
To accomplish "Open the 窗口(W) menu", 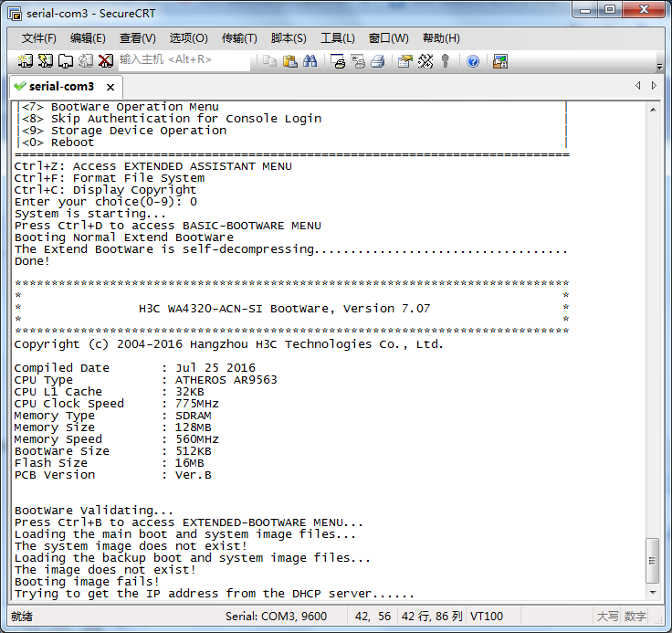I will click(x=389, y=38).
